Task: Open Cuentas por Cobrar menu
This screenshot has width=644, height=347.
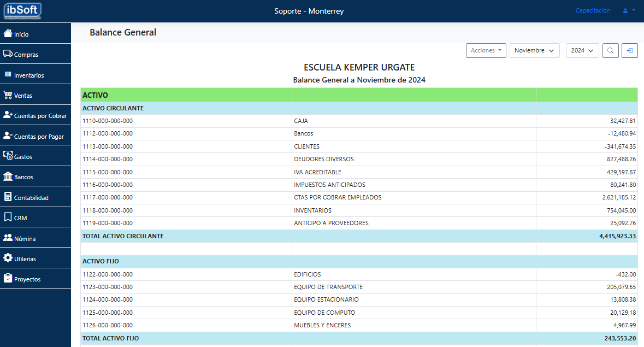Action: 36,116
